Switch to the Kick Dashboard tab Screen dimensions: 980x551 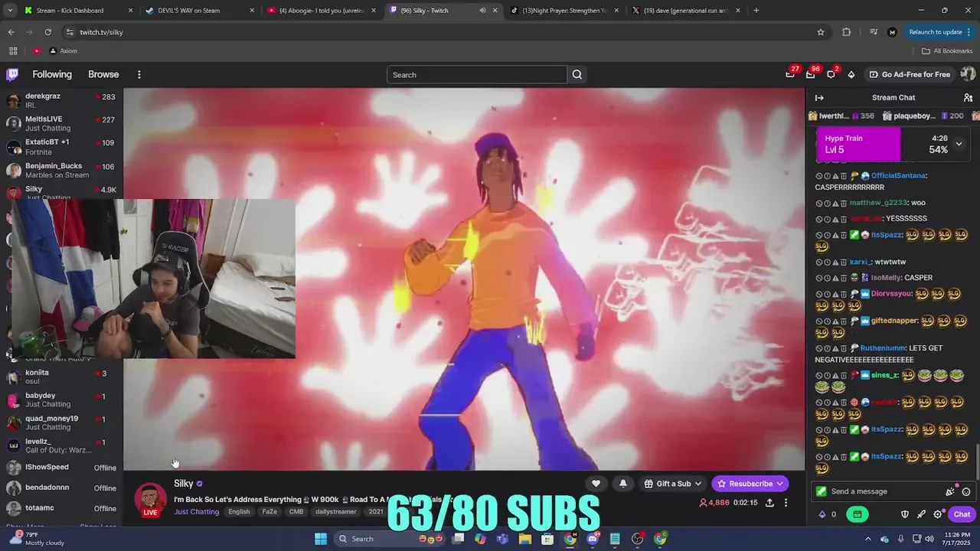pos(78,11)
